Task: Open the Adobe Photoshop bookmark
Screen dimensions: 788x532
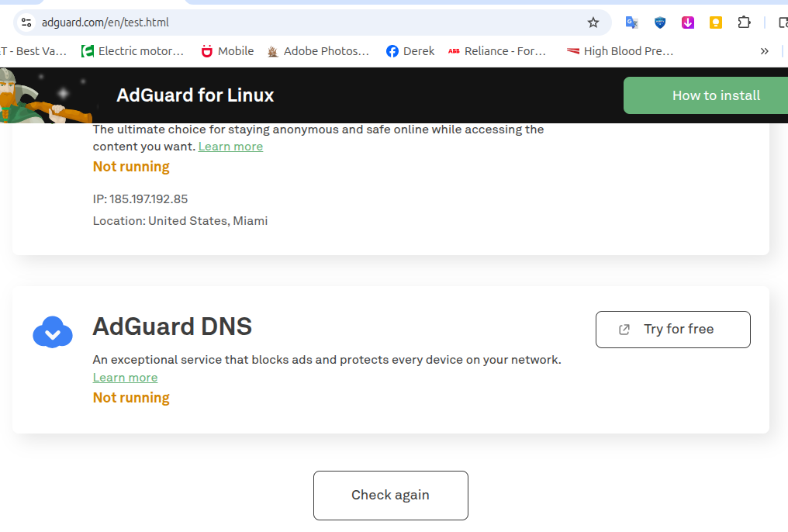Action: (318, 51)
